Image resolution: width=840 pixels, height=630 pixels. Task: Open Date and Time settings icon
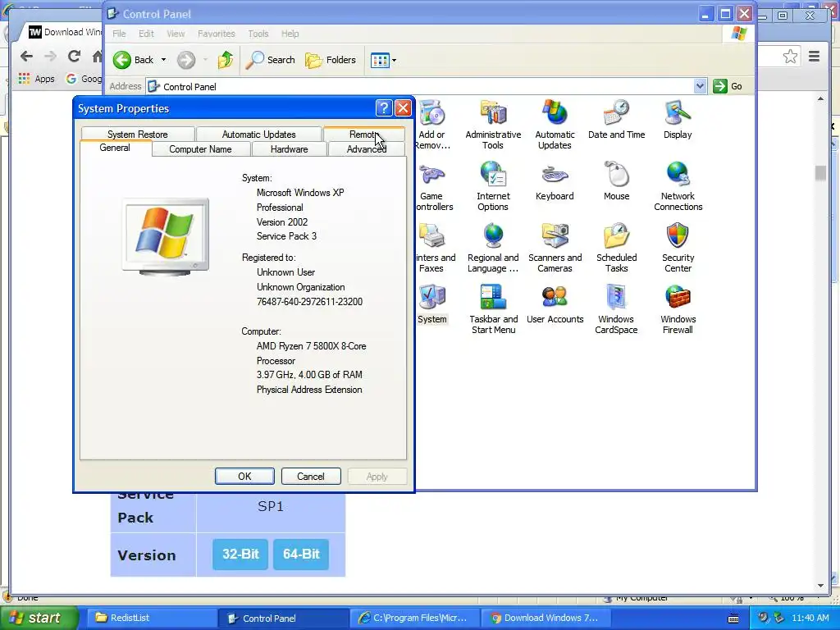tap(616, 119)
